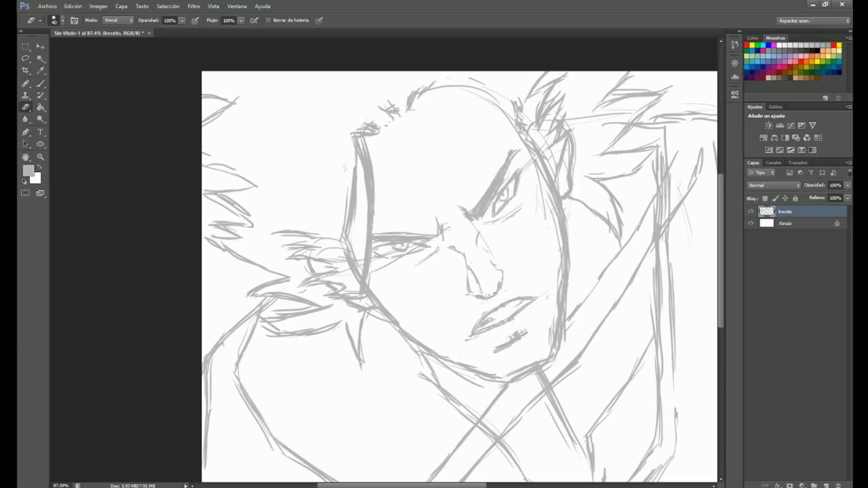Open the eraser tool preset picker

click(x=33, y=20)
